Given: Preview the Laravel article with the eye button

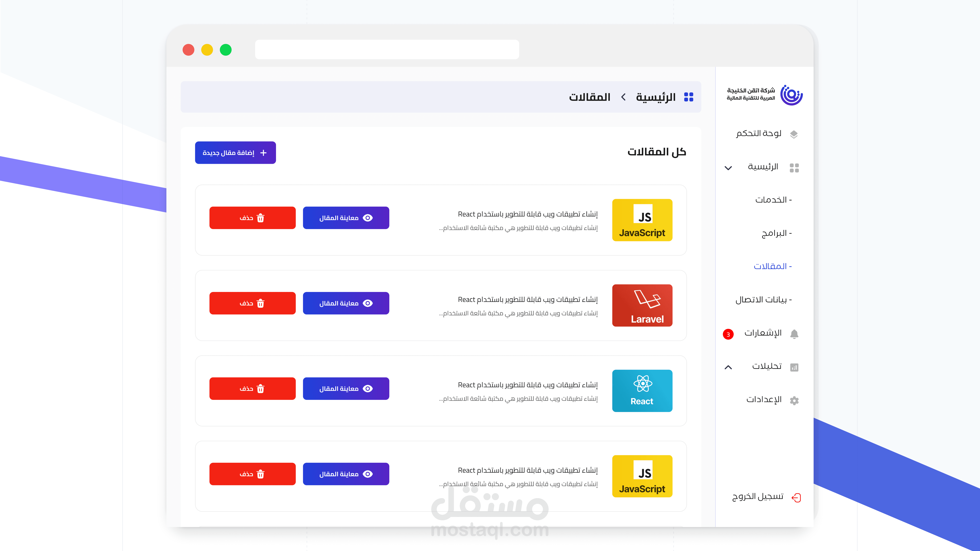Looking at the screenshot, I should 346,303.
